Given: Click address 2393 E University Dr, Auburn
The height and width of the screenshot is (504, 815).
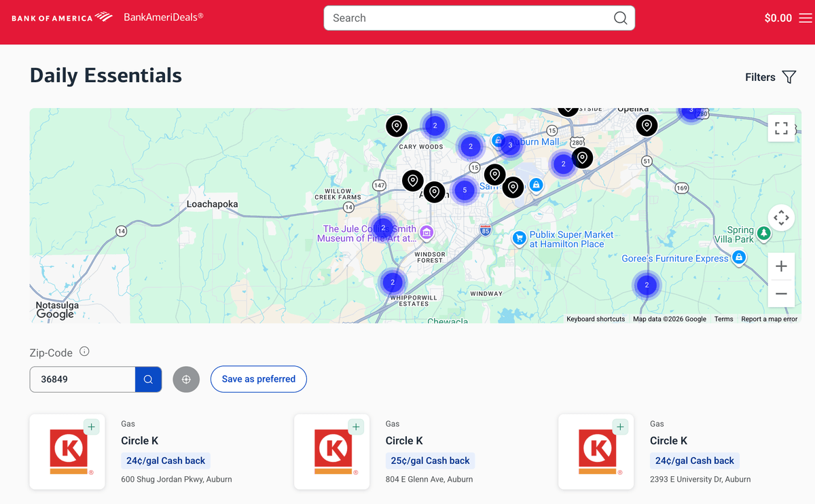Looking at the screenshot, I should [x=700, y=479].
